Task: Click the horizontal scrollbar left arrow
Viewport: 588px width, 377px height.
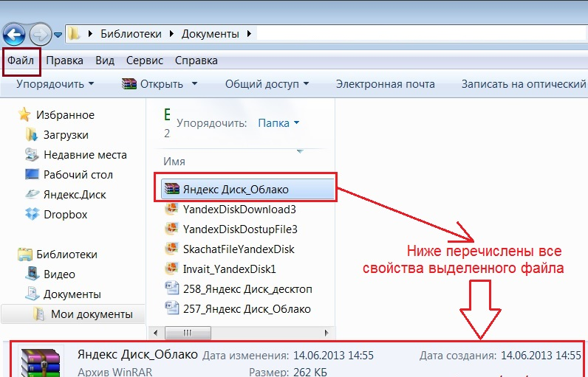Action: 156,333
